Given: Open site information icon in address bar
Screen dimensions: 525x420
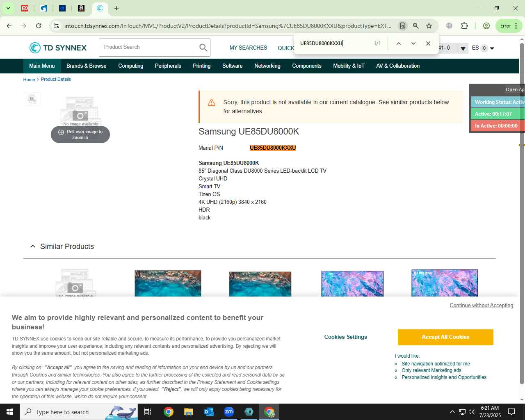Looking at the screenshot, I should (x=56, y=26).
